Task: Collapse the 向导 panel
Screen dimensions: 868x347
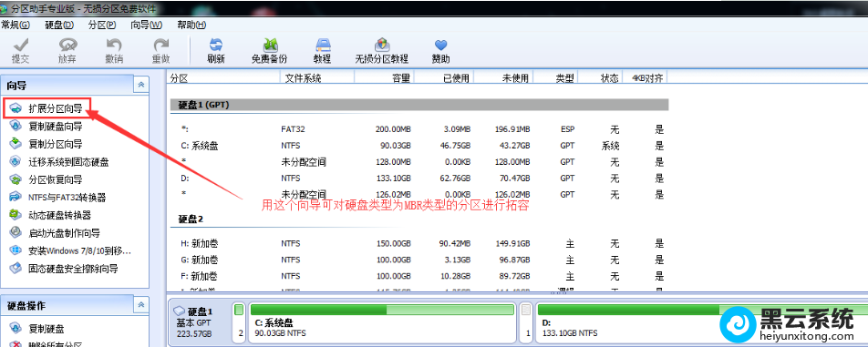Action: [141, 85]
